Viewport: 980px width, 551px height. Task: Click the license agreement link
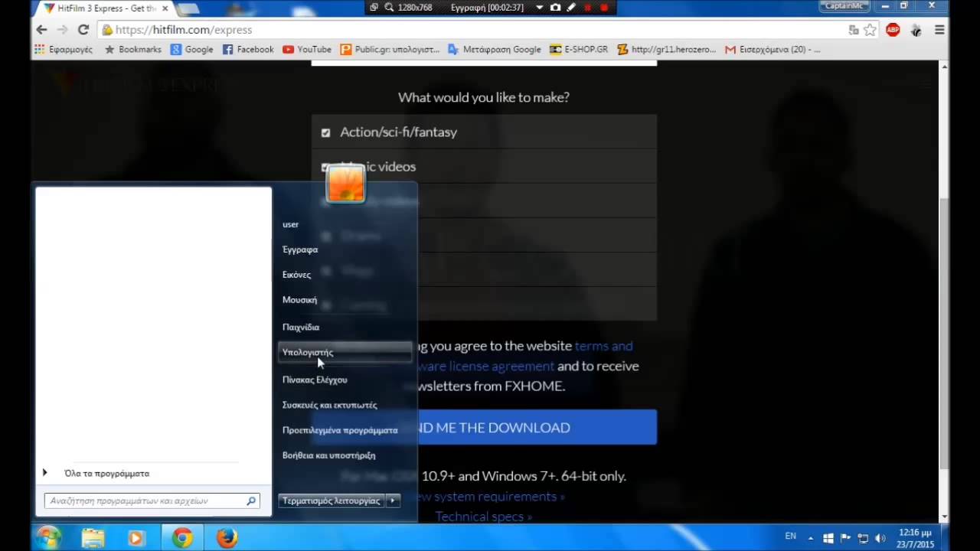(486, 366)
